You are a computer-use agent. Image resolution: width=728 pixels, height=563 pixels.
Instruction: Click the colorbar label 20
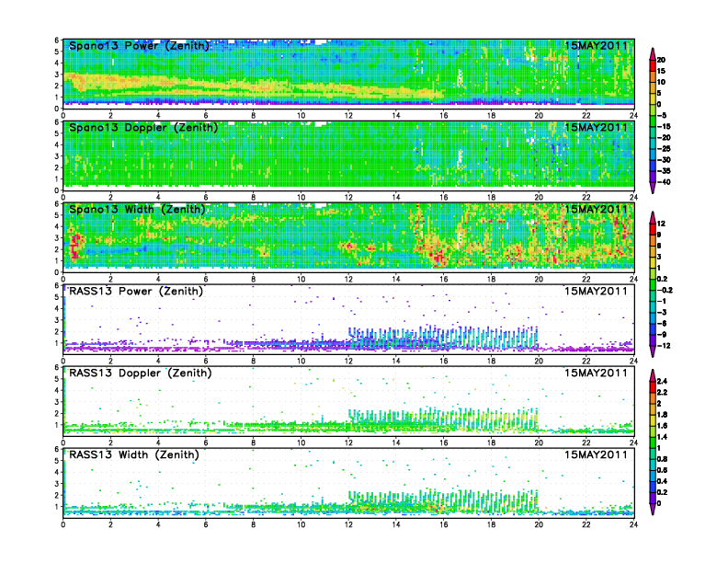(661, 60)
